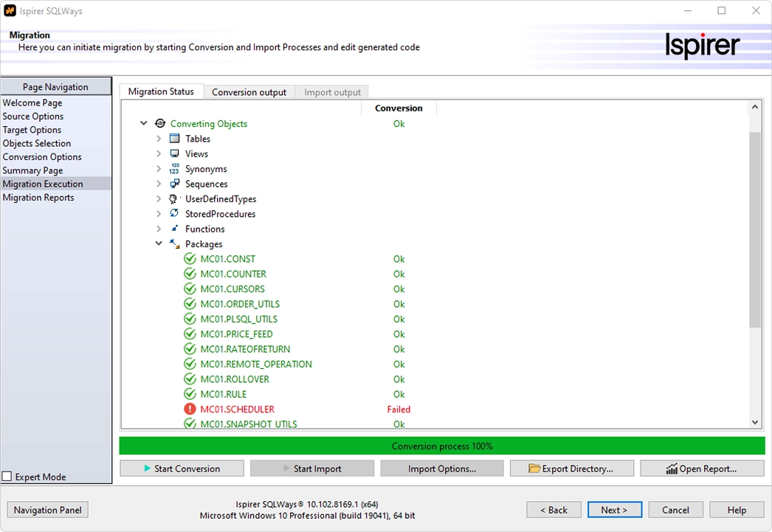Enable Expert Mode
The image size is (772, 532).
[7, 477]
